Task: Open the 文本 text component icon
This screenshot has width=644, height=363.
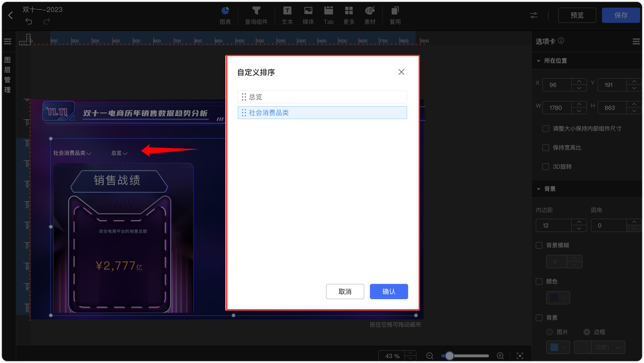Action: click(x=287, y=15)
